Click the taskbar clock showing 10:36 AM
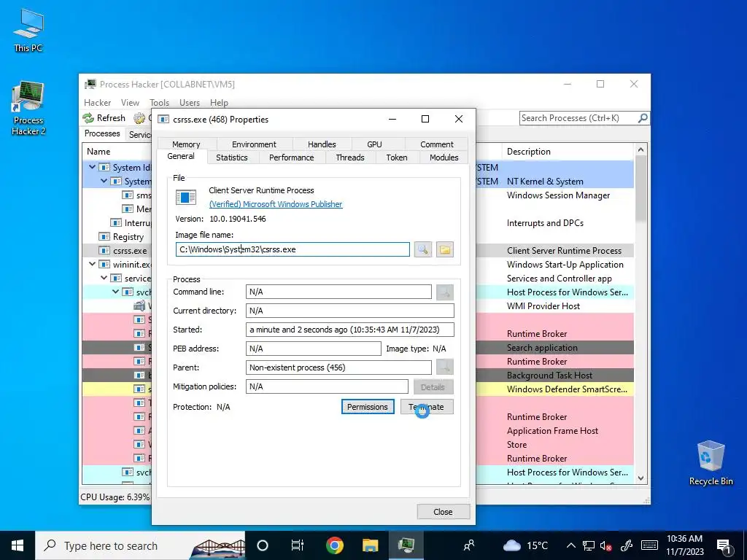The width and height of the screenshot is (747, 560). click(685, 545)
